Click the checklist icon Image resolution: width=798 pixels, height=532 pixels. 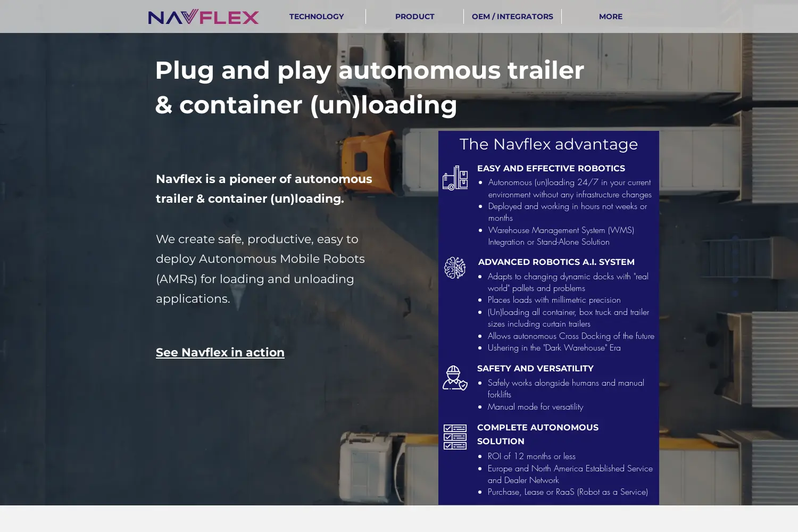(455, 437)
